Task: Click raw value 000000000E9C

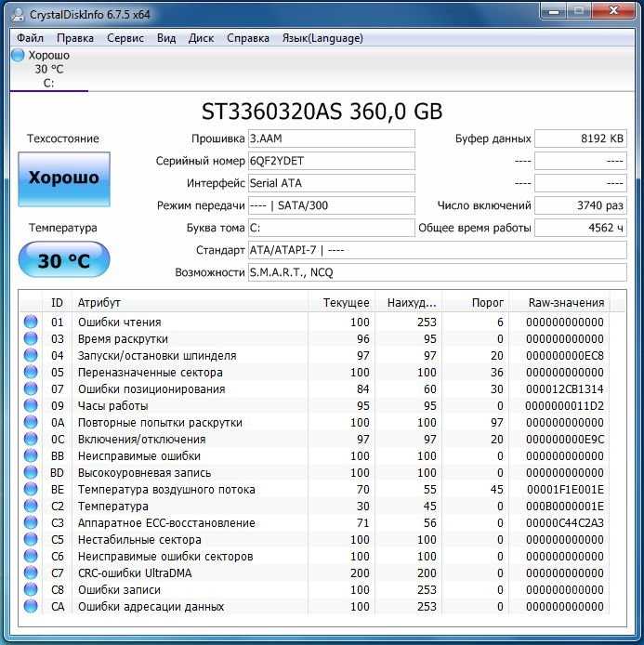Action: coord(565,440)
